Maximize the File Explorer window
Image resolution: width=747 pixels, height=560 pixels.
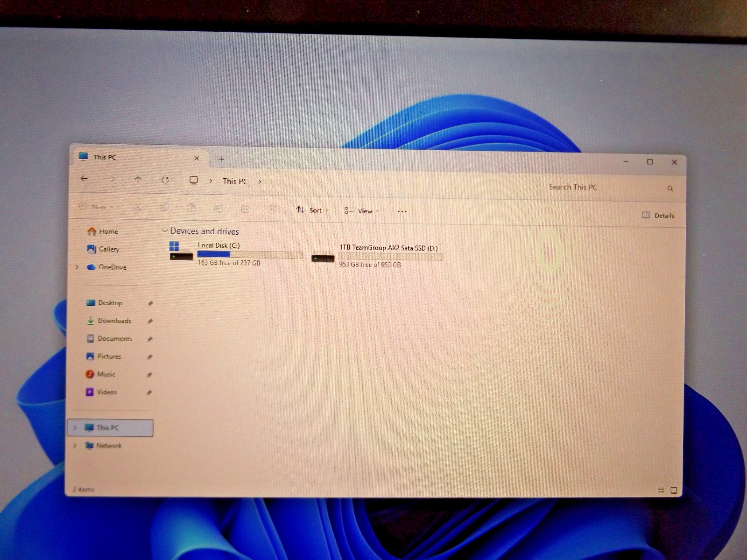pos(649,162)
